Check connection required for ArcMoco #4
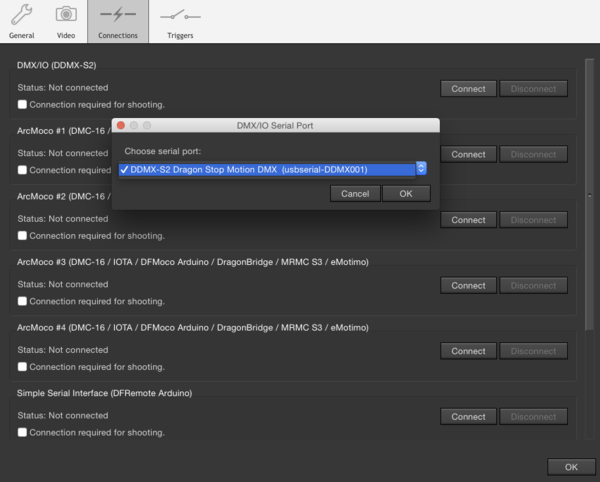Viewport: 600px width, 482px height. tap(23, 367)
